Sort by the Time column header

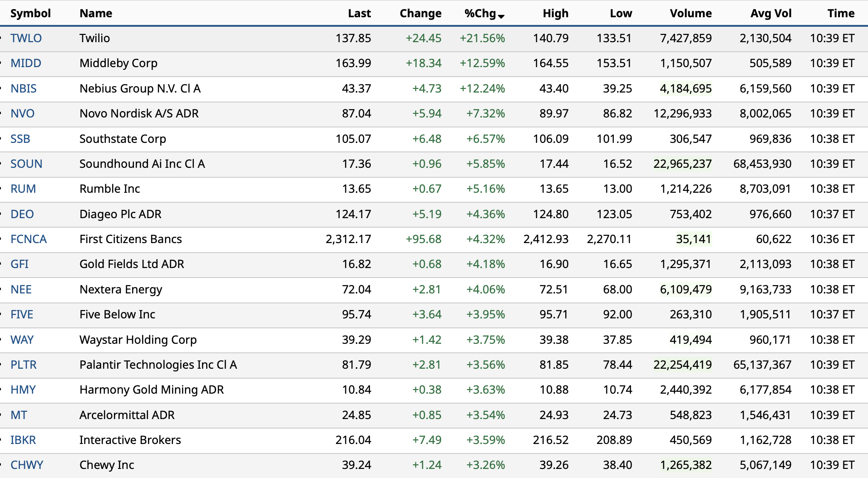tap(841, 14)
